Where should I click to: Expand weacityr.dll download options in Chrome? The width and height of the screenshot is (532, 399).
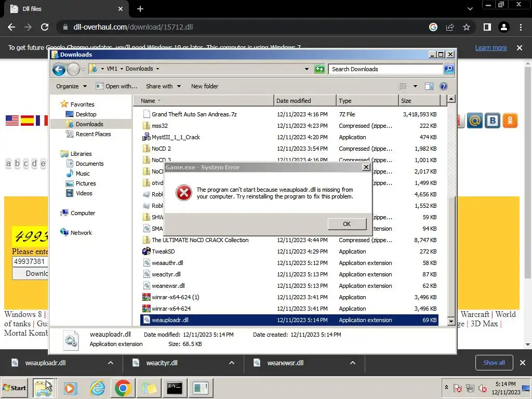click(232, 363)
